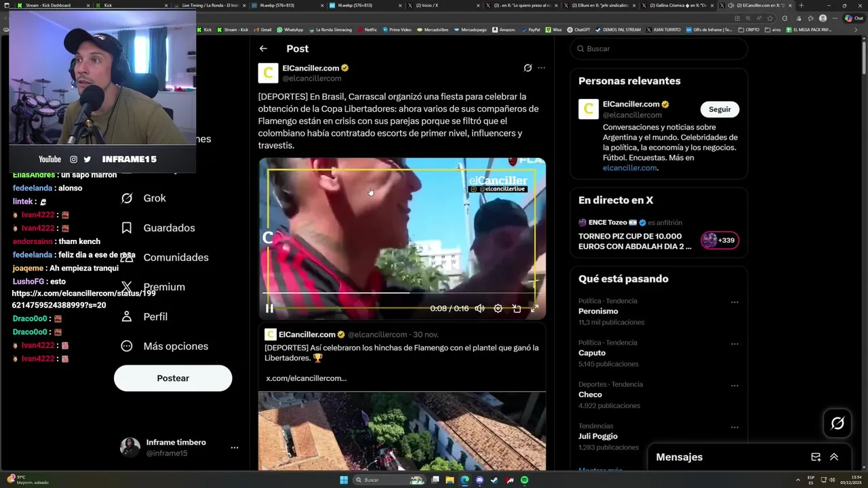Open the floating Grok button
This screenshot has width=868, height=488.
(837, 424)
